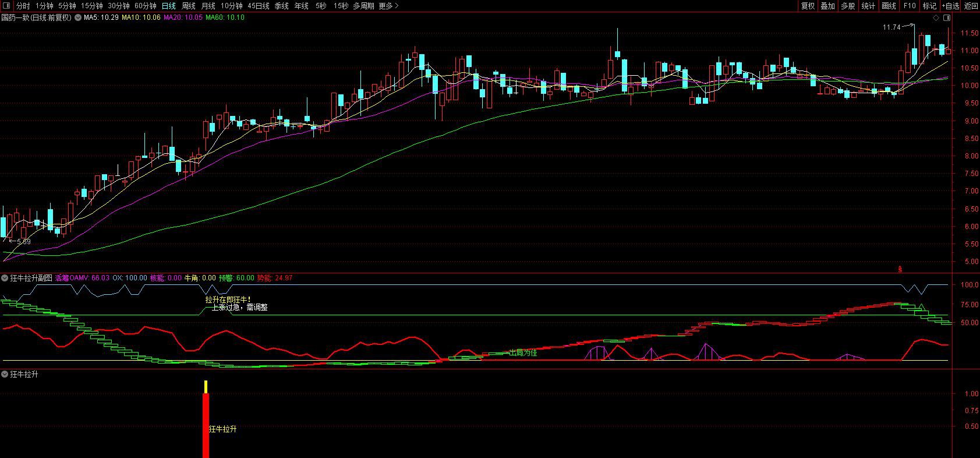Select the 5分钟 period tab
The height and width of the screenshot is (458, 980).
[x=67, y=6]
